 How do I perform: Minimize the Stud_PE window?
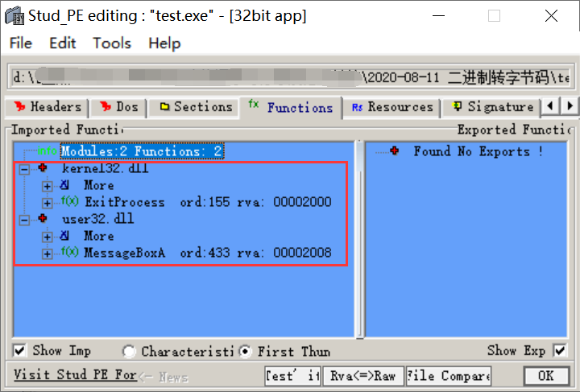438,16
